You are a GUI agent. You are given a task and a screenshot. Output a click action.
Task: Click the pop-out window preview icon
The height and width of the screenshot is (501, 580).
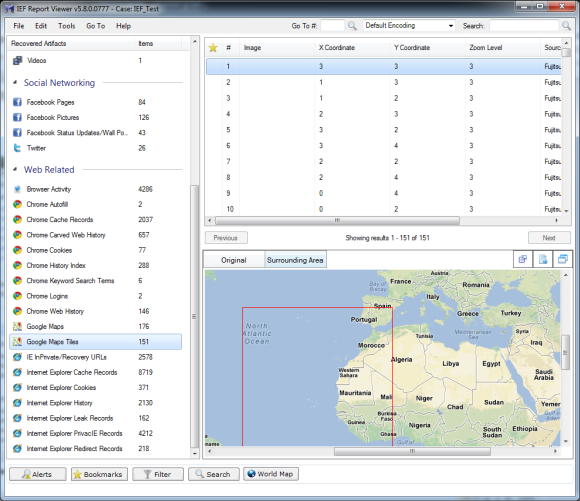point(563,259)
